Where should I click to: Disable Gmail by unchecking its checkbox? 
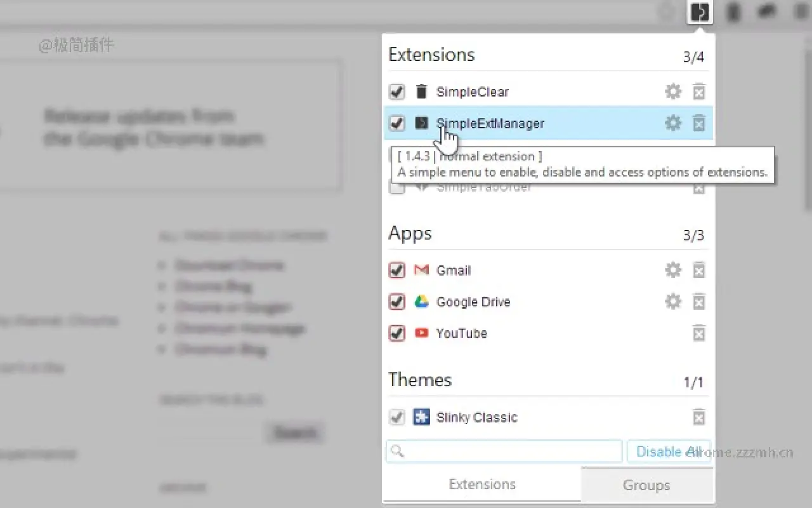(396, 270)
